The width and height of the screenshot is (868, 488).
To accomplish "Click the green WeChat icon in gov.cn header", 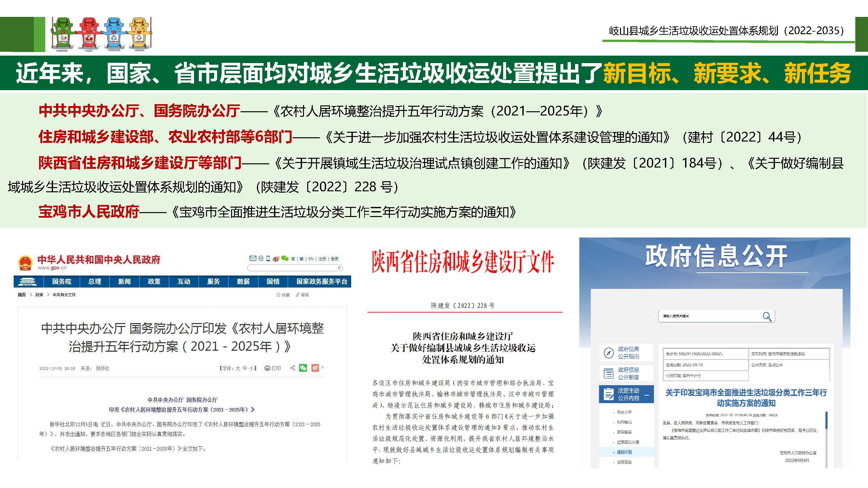I will tap(285, 258).
